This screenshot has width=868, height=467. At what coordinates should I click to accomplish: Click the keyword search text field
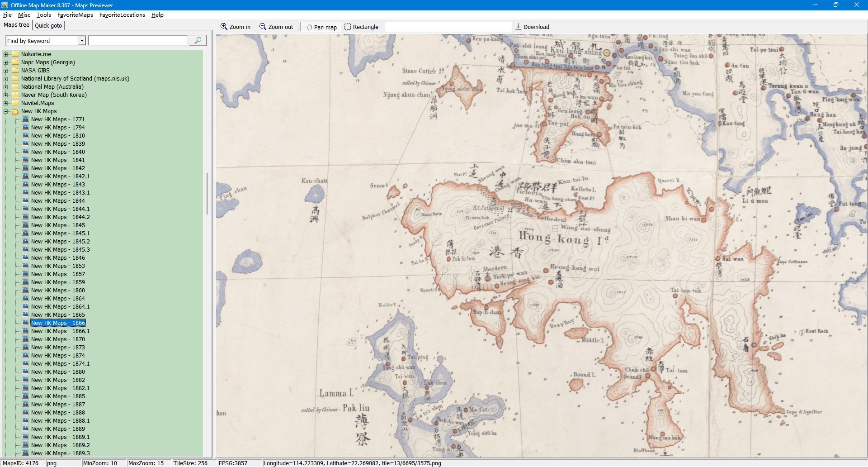tap(138, 41)
